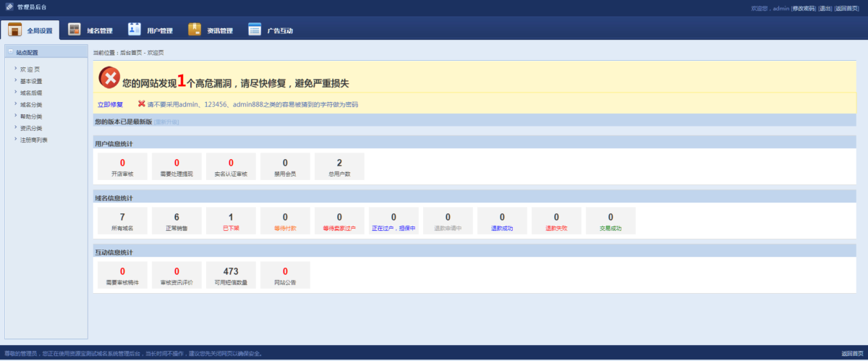Collapse the 站点配置 sidebar section

[x=11, y=52]
